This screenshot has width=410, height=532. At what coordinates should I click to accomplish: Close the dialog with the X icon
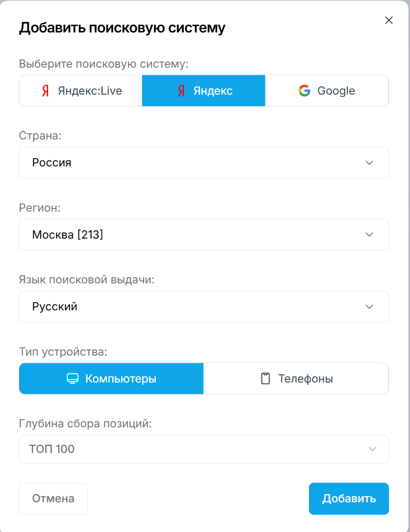click(x=389, y=20)
